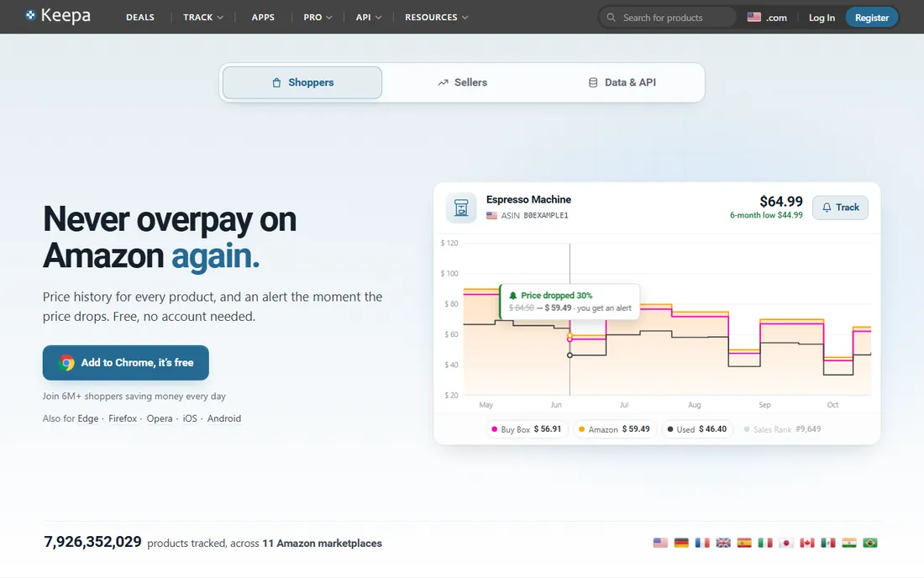Open the Opera extension link
Screen dimensions: 924x578
[x=160, y=418]
